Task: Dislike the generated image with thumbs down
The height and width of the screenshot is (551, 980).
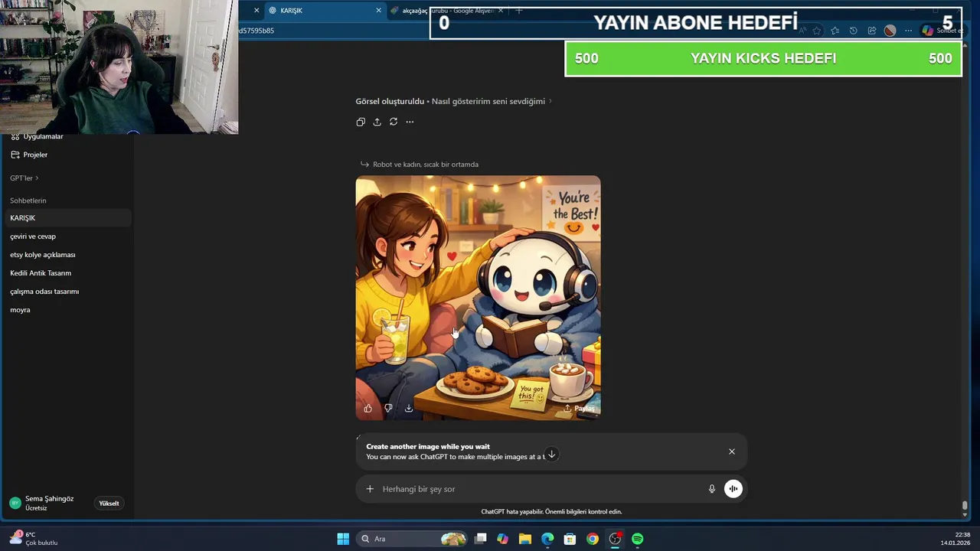Action: coord(388,408)
